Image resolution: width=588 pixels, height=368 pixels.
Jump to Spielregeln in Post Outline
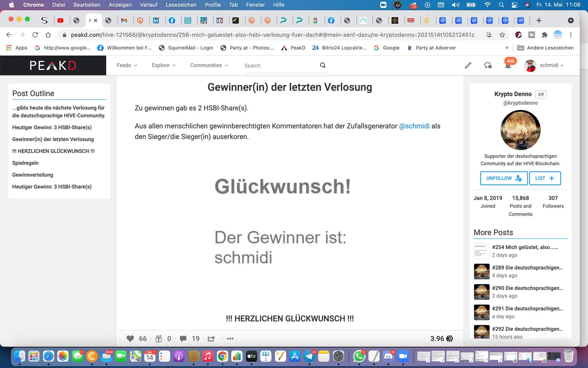click(25, 163)
